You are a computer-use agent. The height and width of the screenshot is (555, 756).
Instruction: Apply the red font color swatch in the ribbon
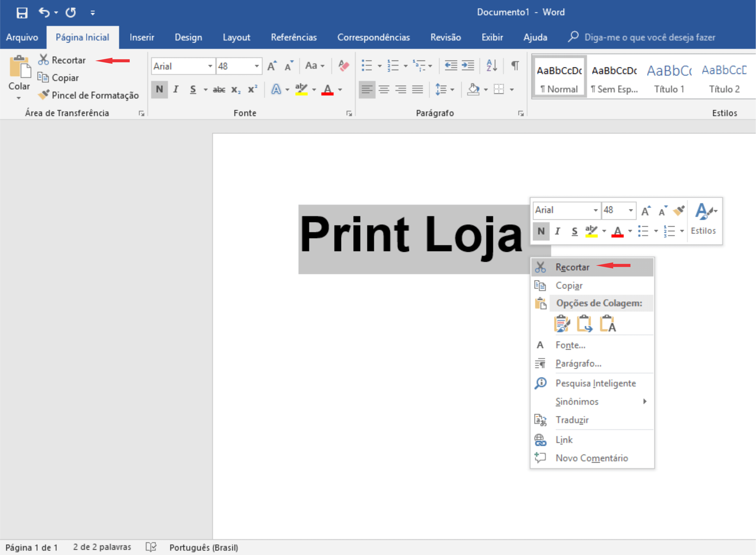pyautogui.click(x=327, y=89)
